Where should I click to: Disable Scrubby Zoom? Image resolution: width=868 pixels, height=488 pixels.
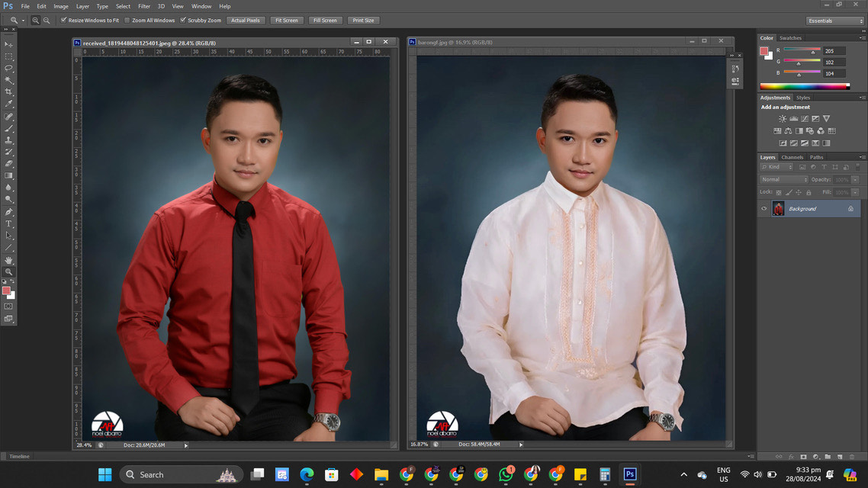(182, 21)
